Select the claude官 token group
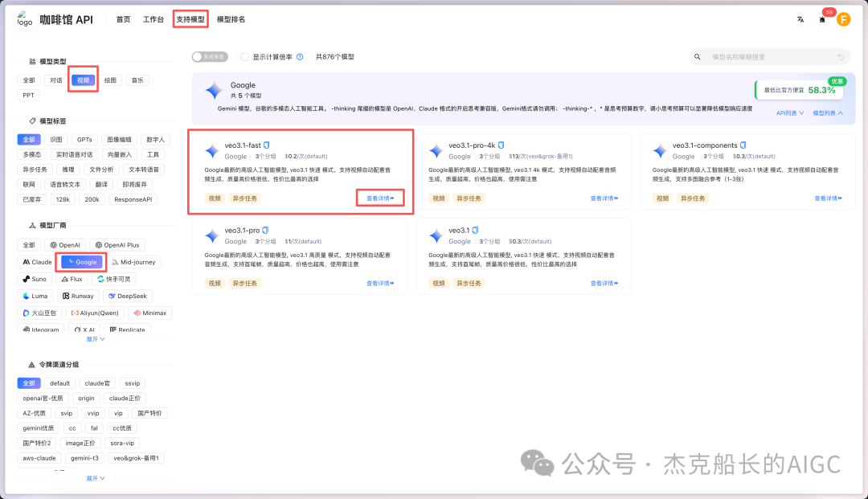Viewport: 868px width, 499px height. click(x=97, y=383)
